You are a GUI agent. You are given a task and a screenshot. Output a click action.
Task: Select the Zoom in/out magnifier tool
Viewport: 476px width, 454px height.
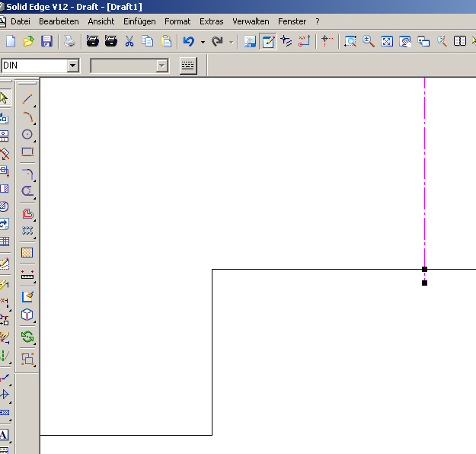pyautogui.click(x=369, y=41)
